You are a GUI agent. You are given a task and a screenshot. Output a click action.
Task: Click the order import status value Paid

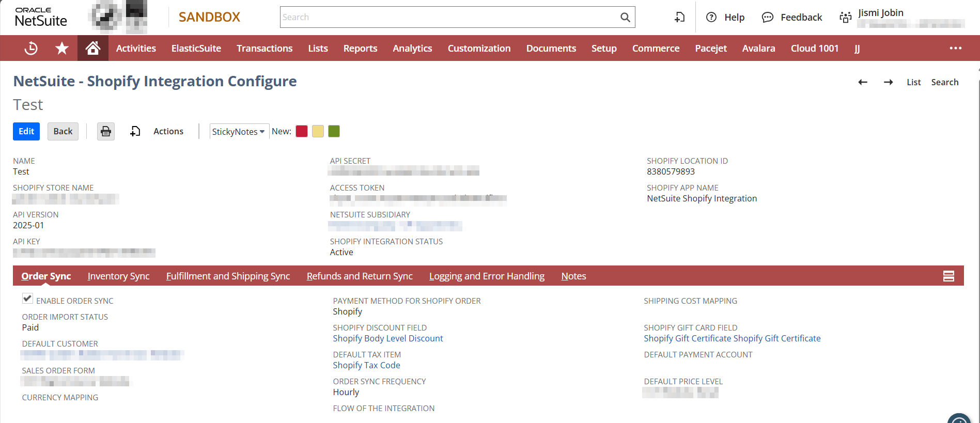30,327
